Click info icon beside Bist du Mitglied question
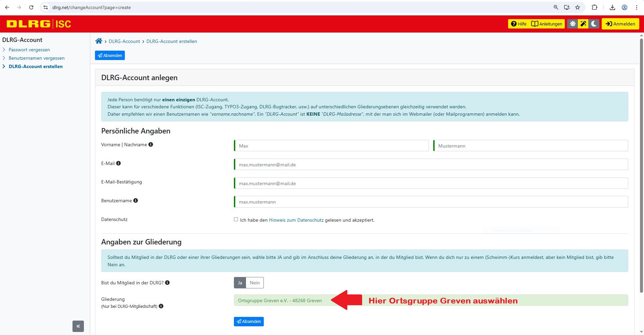The width and height of the screenshot is (644, 335). pos(167,283)
